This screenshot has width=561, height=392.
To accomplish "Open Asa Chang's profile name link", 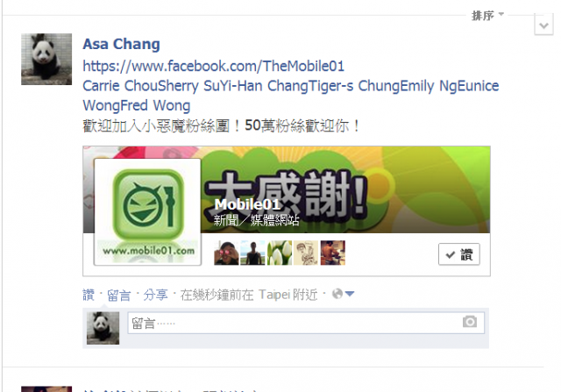I will tap(121, 44).
